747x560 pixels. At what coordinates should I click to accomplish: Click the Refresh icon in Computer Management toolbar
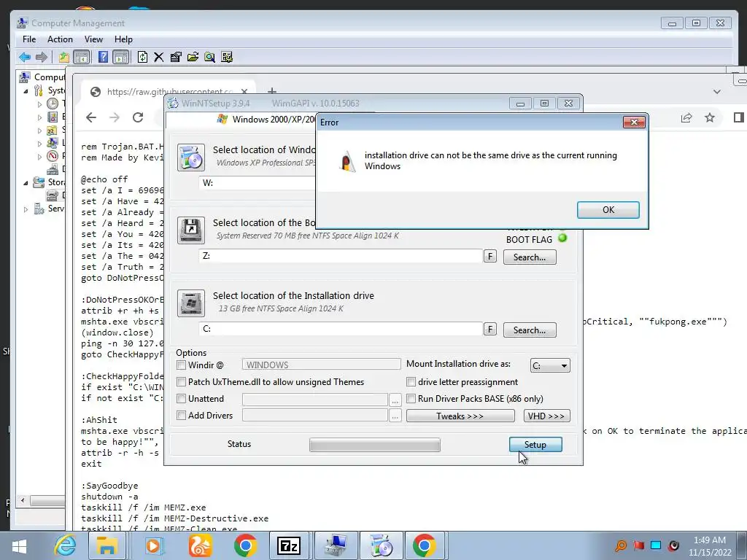(x=142, y=57)
